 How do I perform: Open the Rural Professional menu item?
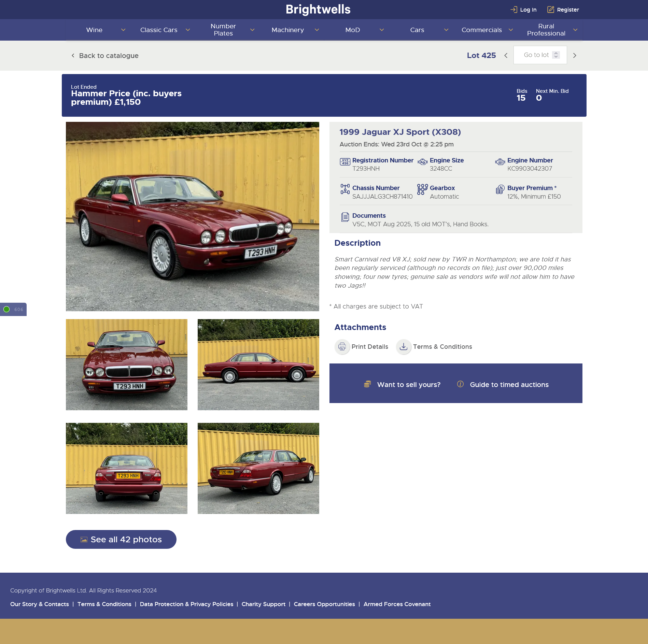point(546,30)
